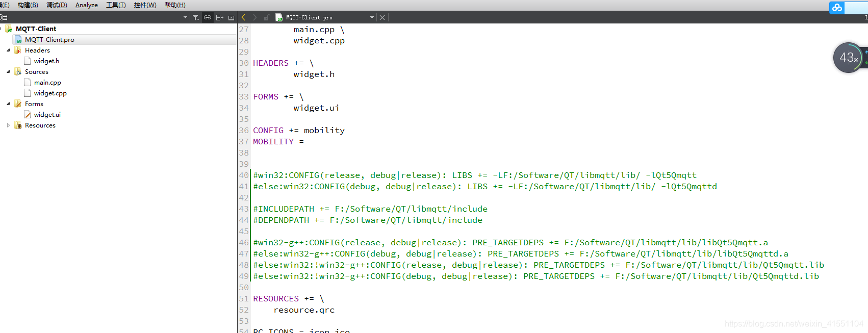Open main.cpp in the project tree
This screenshot has height=333, width=868.
point(47,83)
